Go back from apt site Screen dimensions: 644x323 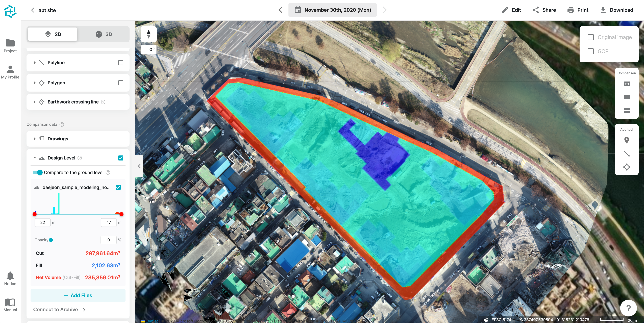[33, 10]
